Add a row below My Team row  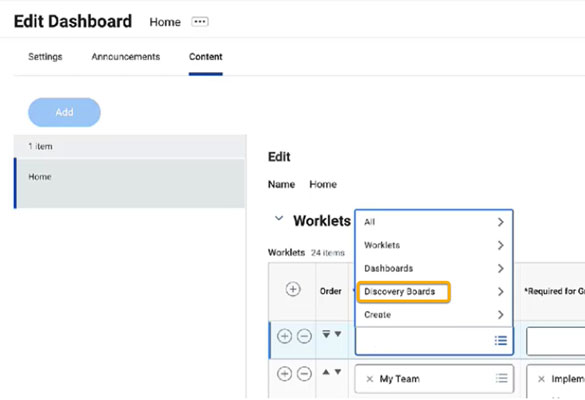[284, 374]
